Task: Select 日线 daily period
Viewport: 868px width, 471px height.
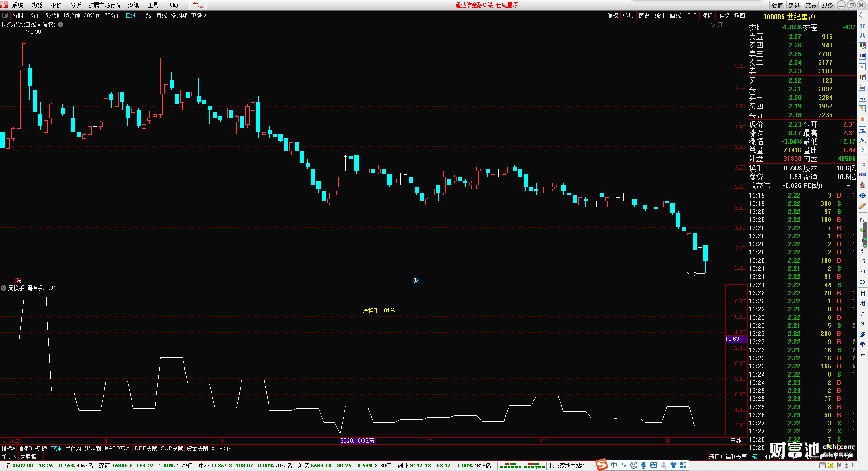Action: click(131, 15)
